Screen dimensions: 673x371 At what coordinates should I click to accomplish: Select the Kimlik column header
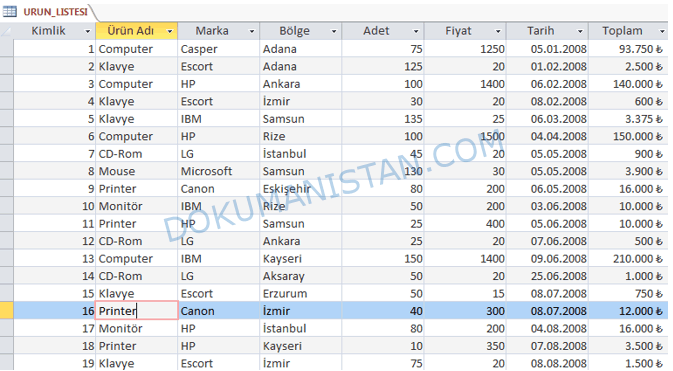(54, 31)
